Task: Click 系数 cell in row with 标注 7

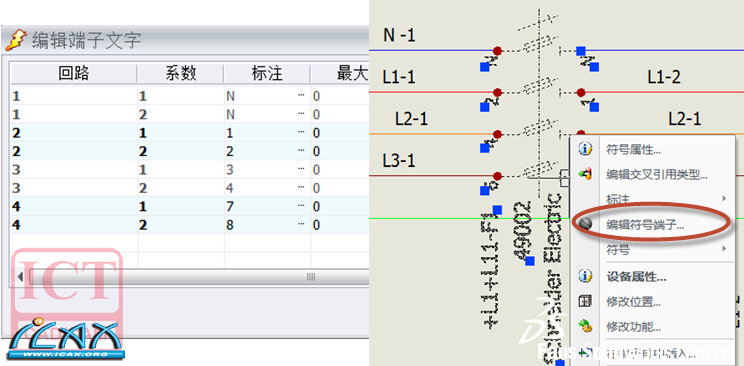Action: (x=180, y=206)
